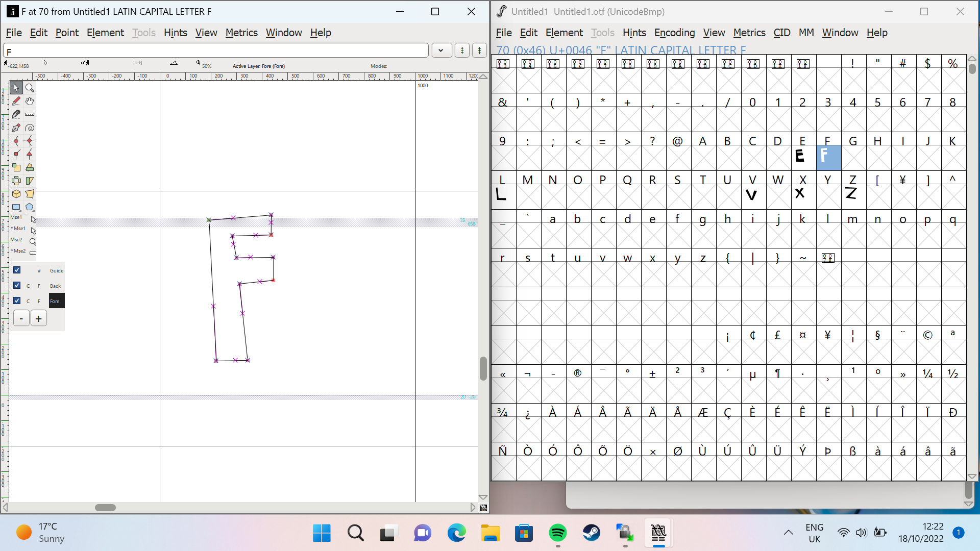Select the E glyph cell in font view

[803, 158]
